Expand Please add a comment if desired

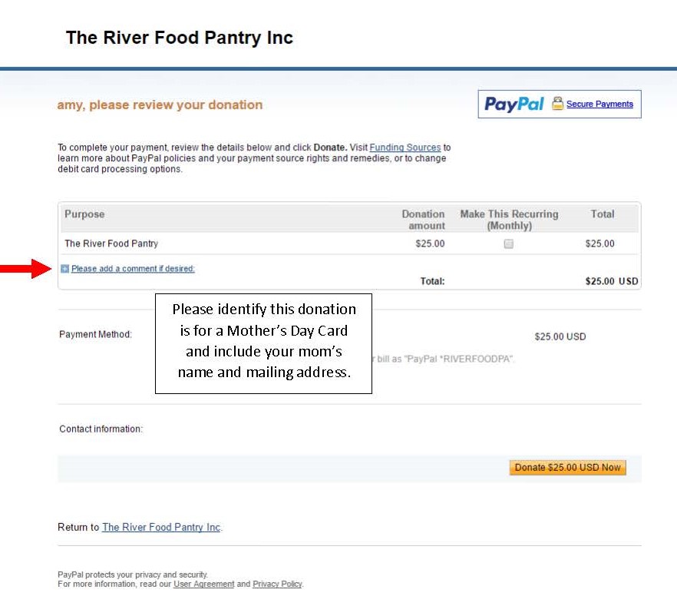point(133,269)
